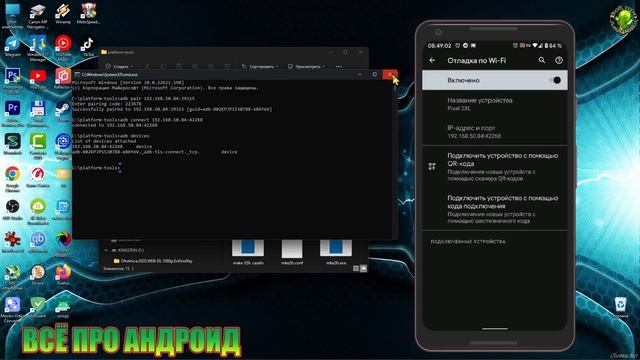This screenshot has width=640, height=360.
Task: Close the cmd.exe window
Action: (x=390, y=74)
